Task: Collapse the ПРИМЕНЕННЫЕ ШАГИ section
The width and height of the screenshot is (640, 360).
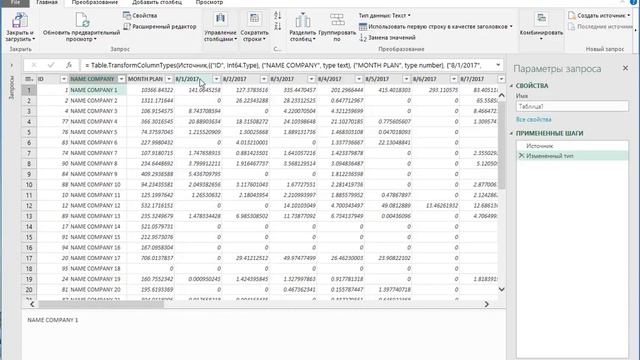Action: tap(511, 133)
